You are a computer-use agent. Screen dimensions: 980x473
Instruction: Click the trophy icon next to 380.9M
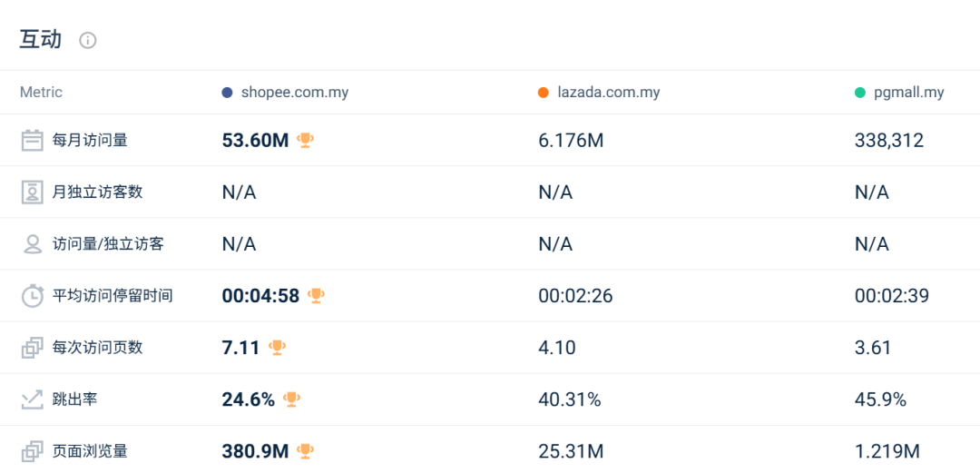[x=306, y=450]
